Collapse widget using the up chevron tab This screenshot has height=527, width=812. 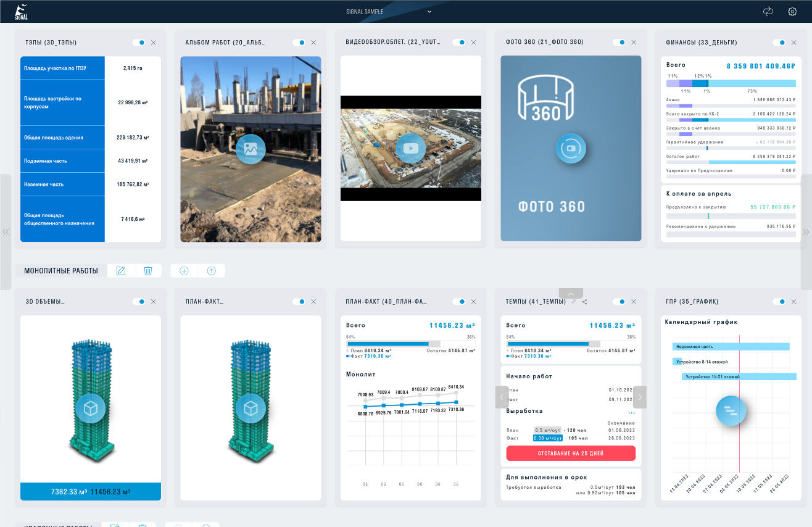tap(571, 294)
